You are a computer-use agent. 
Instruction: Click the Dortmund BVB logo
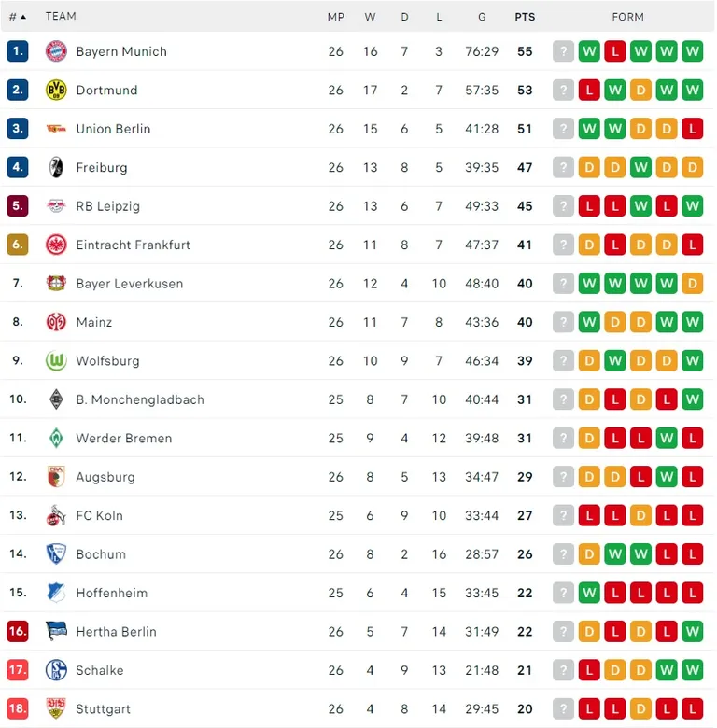56,91
